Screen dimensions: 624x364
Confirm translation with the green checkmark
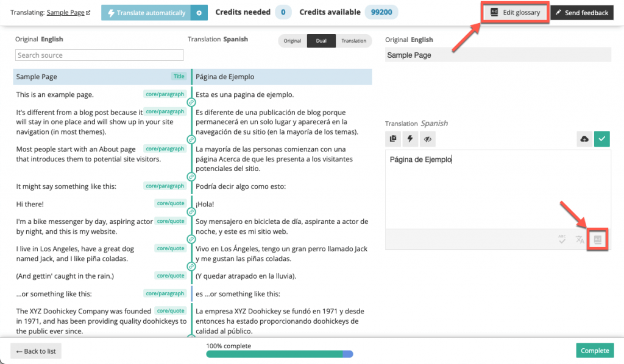point(601,139)
